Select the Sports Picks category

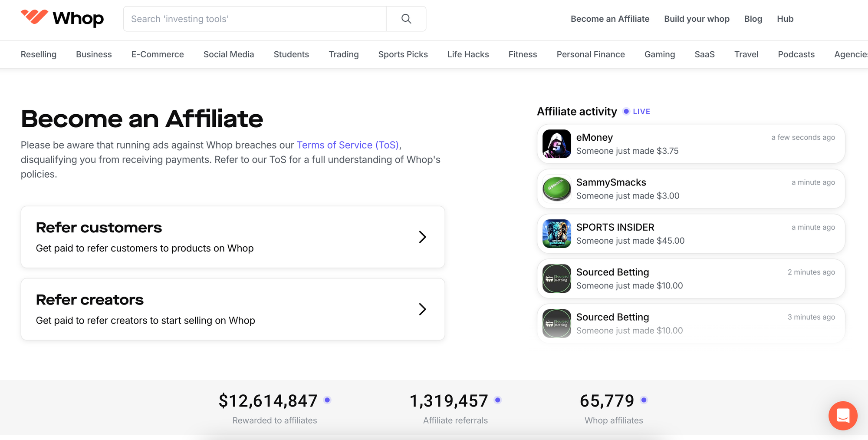point(403,54)
